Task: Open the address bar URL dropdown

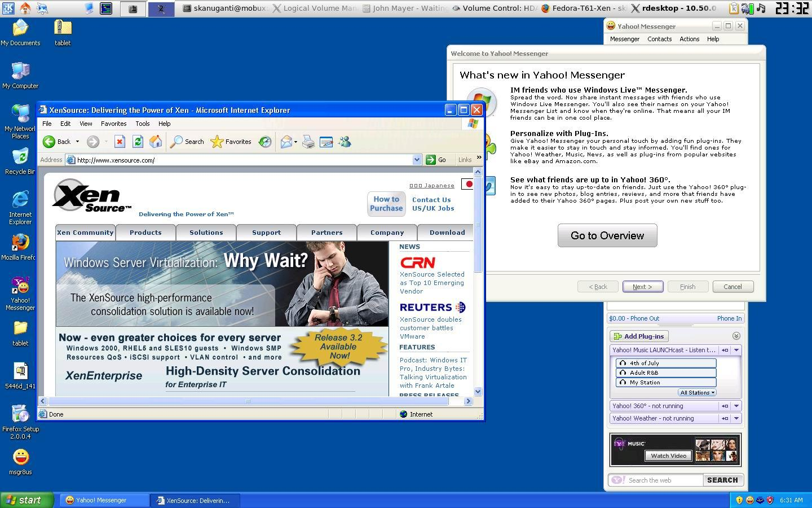Action: pyautogui.click(x=417, y=160)
